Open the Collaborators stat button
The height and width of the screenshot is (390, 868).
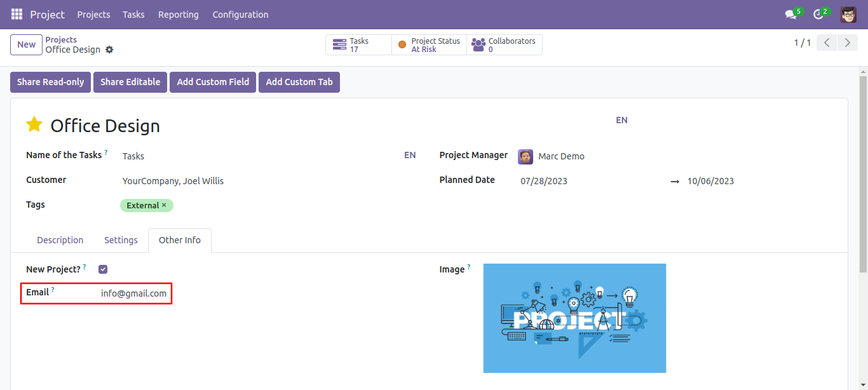[x=504, y=44]
